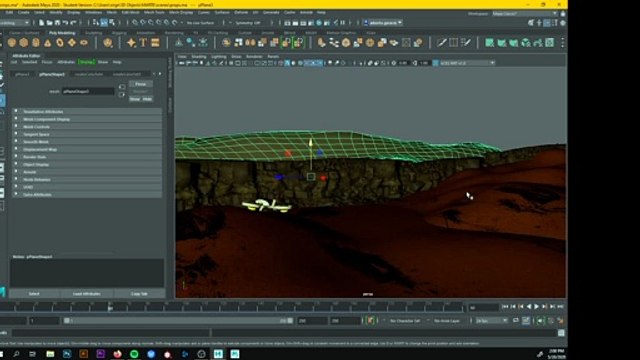This screenshot has width=640, height=360.
Task: Click the Play backwards button on timeline
Action: pos(529,307)
